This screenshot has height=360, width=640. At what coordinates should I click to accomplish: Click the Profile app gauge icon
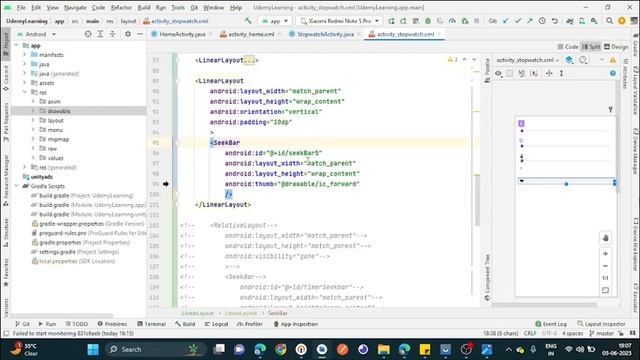point(452,21)
